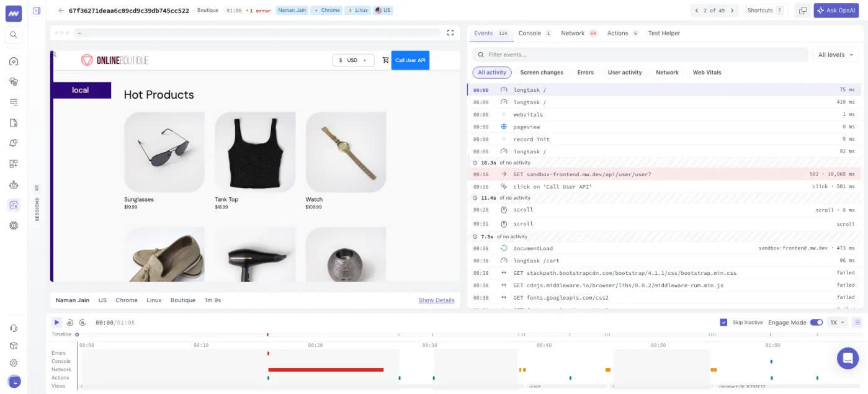Select the All activity filter chip
Viewport: 868px width, 394px height.
(492, 73)
